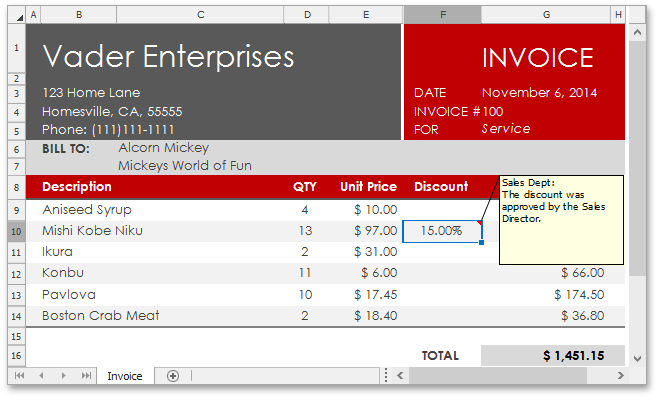Image resolution: width=660 pixels, height=400 pixels.
Task: Go to first sheet navigation arrow
Action: coord(20,376)
